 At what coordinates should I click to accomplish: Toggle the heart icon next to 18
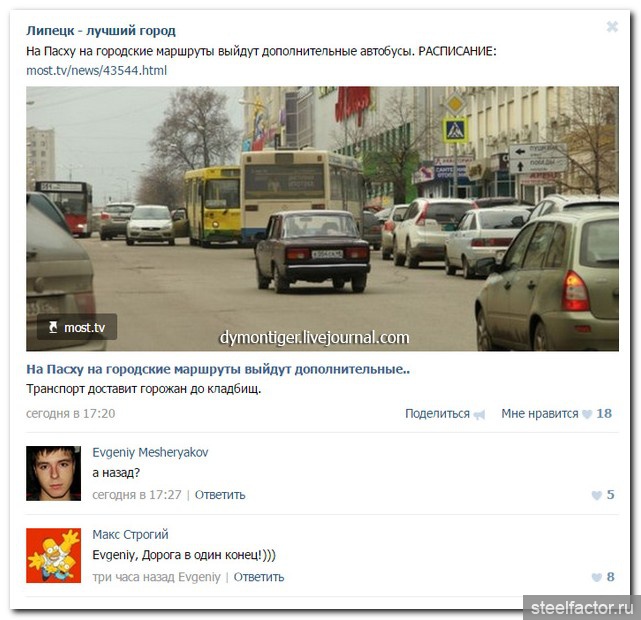(587, 414)
